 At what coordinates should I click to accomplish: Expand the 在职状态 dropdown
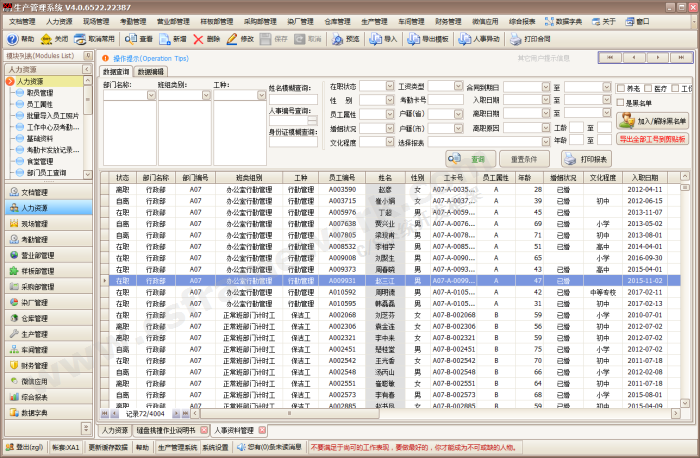[x=389, y=87]
